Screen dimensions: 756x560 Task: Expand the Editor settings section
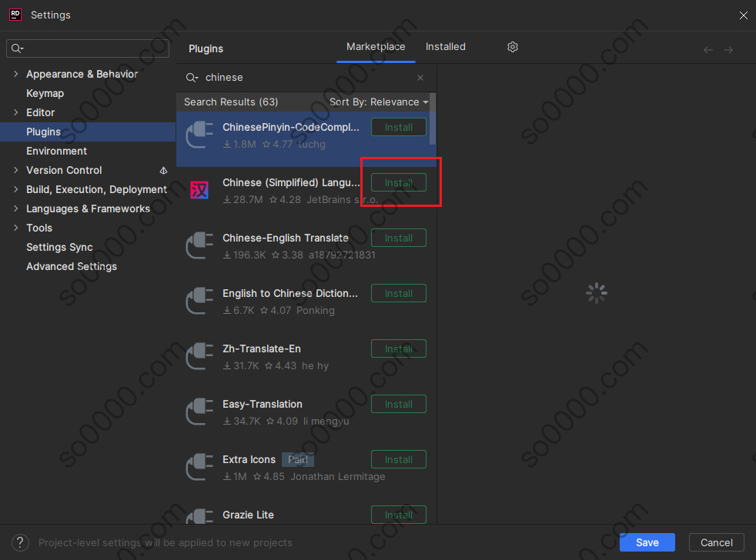coord(15,112)
